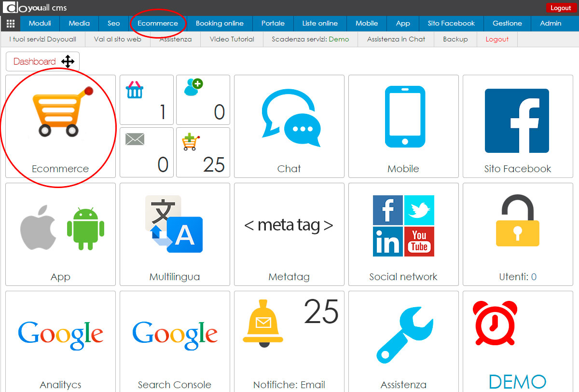
Task: Click the red Logout button at top
Action: pyautogui.click(x=561, y=8)
